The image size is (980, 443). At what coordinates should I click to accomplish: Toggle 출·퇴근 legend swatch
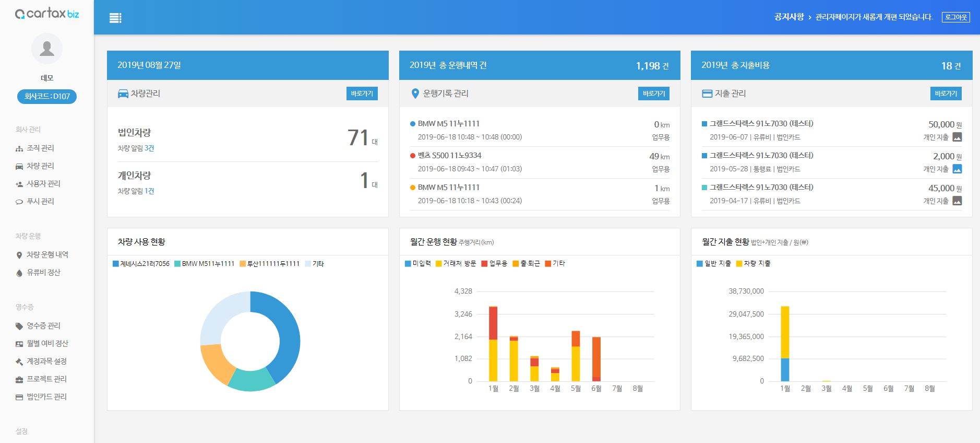coord(516,264)
